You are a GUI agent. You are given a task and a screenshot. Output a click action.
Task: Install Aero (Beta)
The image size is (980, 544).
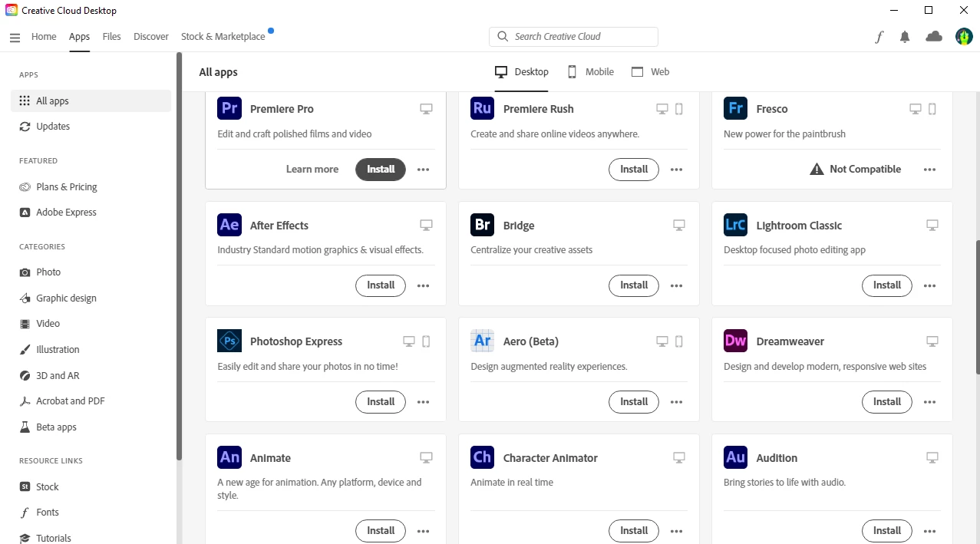pos(634,402)
